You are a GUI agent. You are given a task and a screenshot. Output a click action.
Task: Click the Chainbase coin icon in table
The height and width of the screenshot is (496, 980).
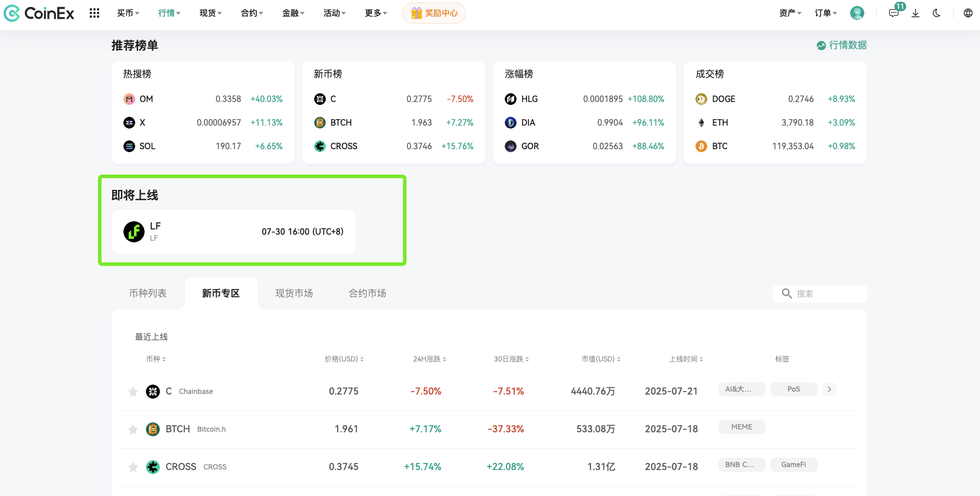coord(153,392)
